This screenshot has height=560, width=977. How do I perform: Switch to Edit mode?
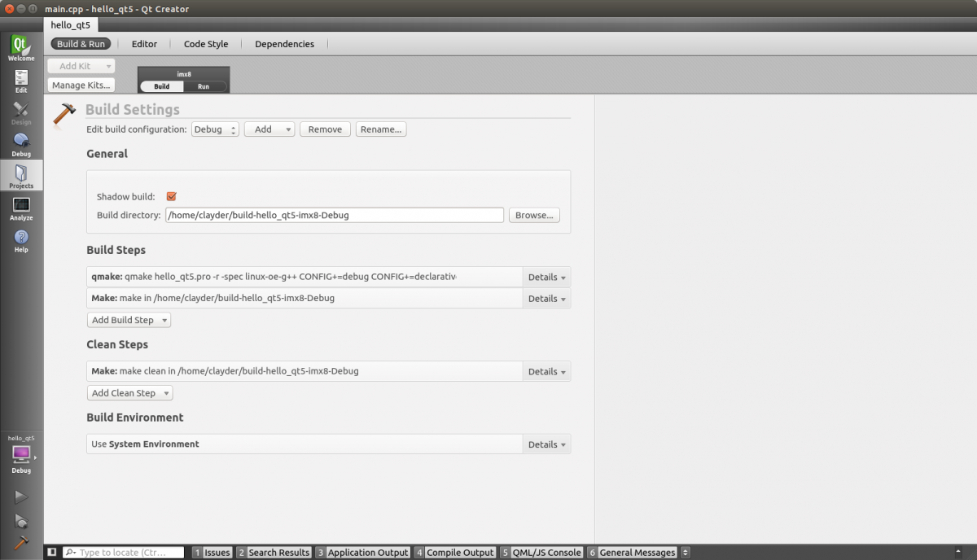coord(21,80)
